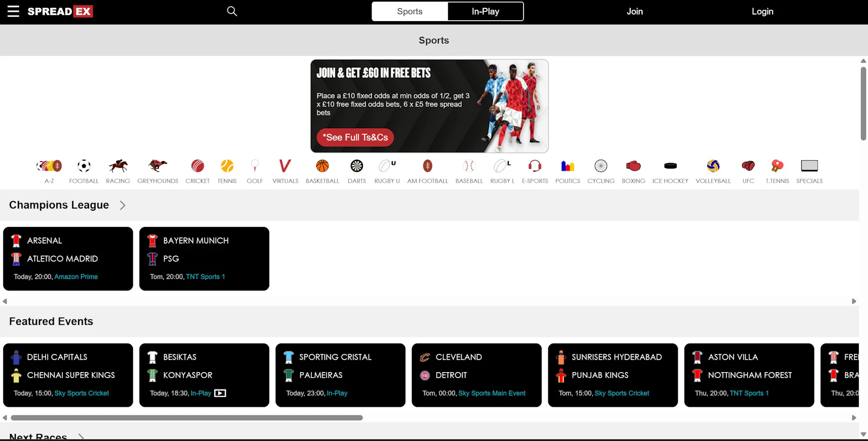
Task: Switch to the In-Play tab
Action: (x=486, y=11)
